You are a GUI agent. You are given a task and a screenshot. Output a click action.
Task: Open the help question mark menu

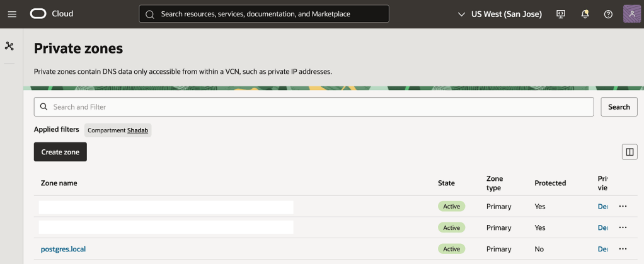(608, 14)
